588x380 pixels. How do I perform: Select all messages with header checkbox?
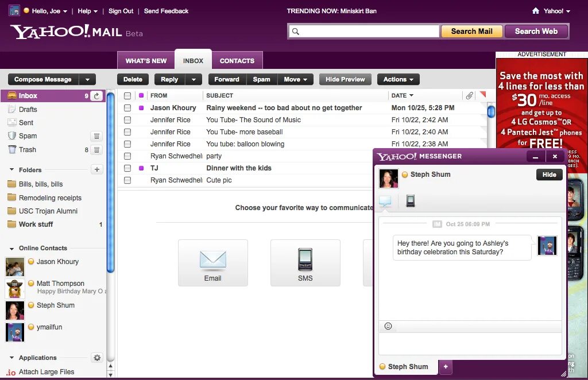tap(127, 95)
